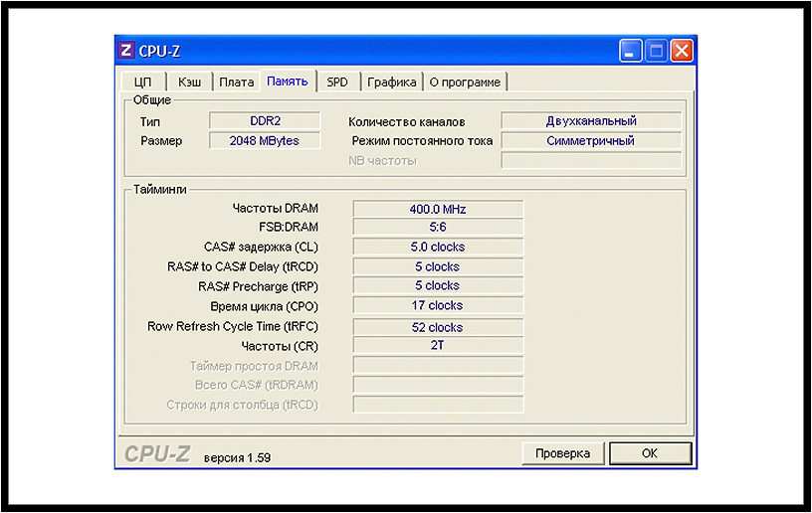Click the Проверка button
The image size is (812, 513).
coord(562,453)
